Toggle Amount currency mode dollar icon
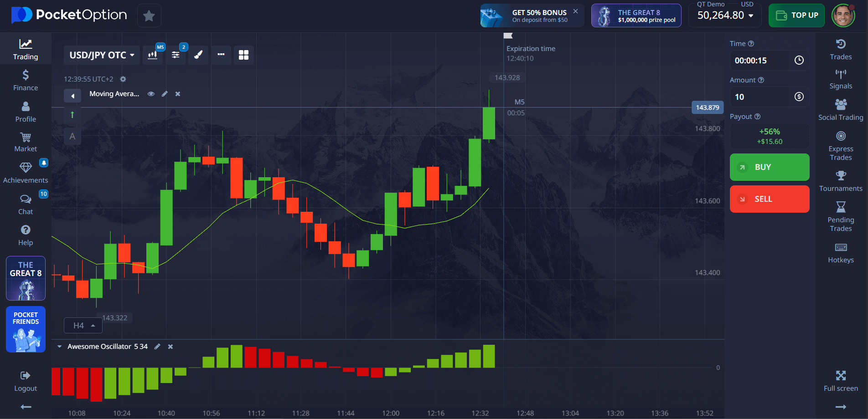The image size is (868, 419). tap(799, 97)
